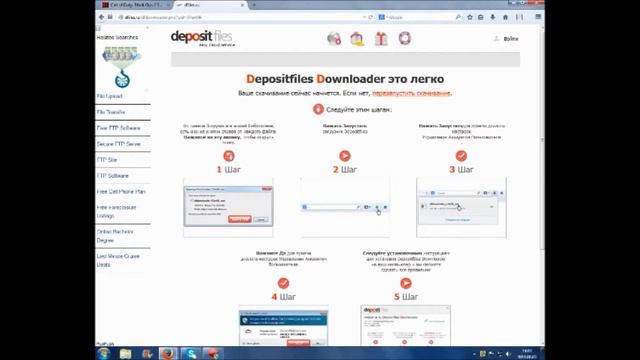This screenshot has width=640, height=360.
Task: Click the Depositfiles logo
Action: (x=202, y=38)
